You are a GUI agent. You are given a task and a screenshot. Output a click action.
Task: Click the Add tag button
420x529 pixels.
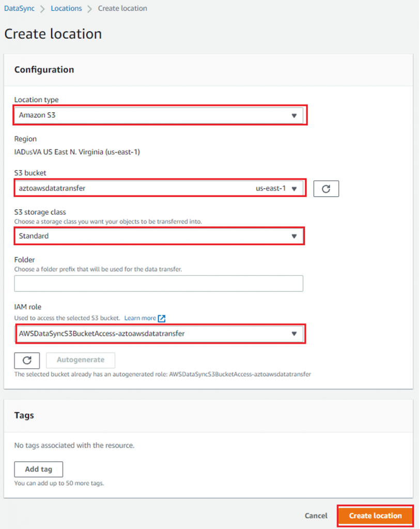click(x=38, y=469)
